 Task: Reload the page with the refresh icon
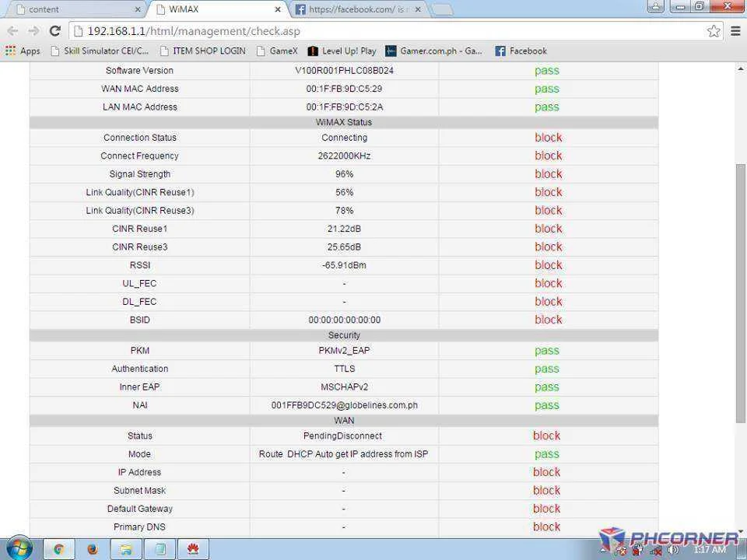pos(55,31)
